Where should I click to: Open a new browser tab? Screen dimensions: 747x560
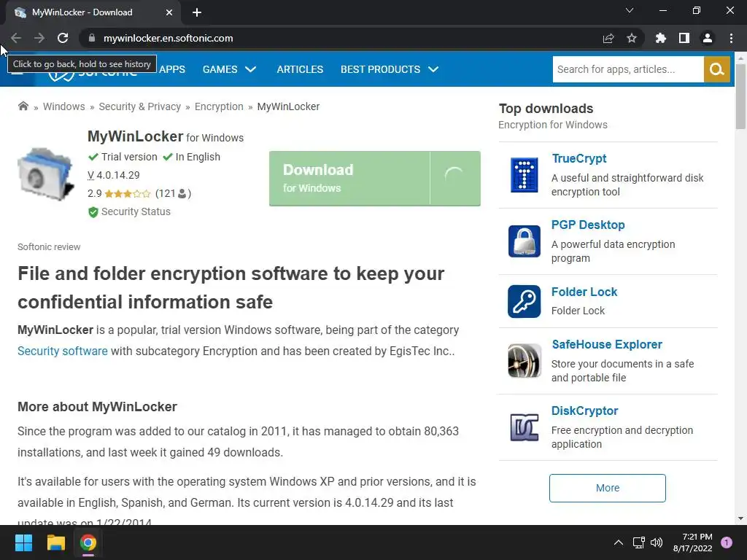pos(197,12)
